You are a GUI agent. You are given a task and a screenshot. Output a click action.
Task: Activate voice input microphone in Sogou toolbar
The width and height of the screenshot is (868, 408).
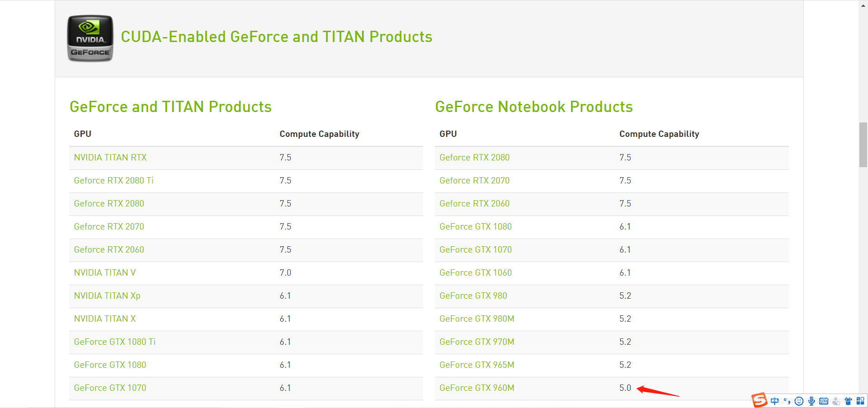click(811, 401)
